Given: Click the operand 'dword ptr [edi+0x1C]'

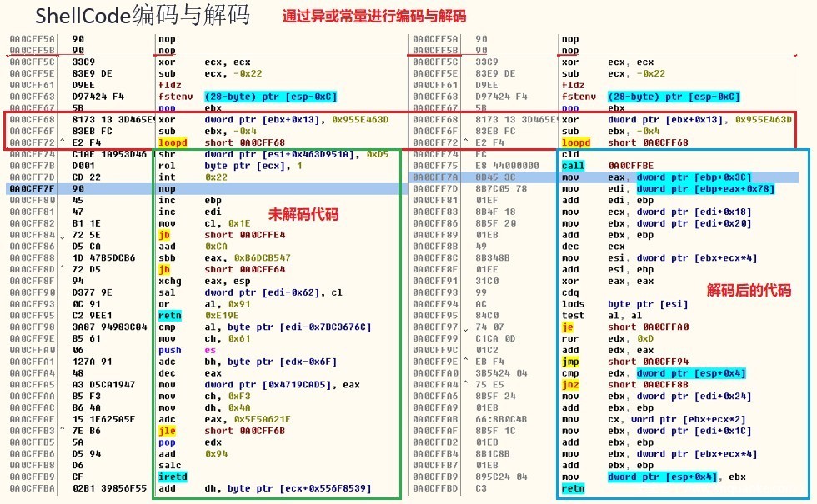Looking at the screenshot, I should click(x=694, y=431).
